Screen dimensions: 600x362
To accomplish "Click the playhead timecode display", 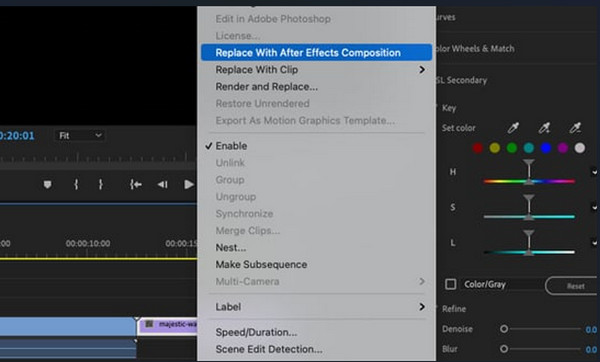I will (17, 136).
